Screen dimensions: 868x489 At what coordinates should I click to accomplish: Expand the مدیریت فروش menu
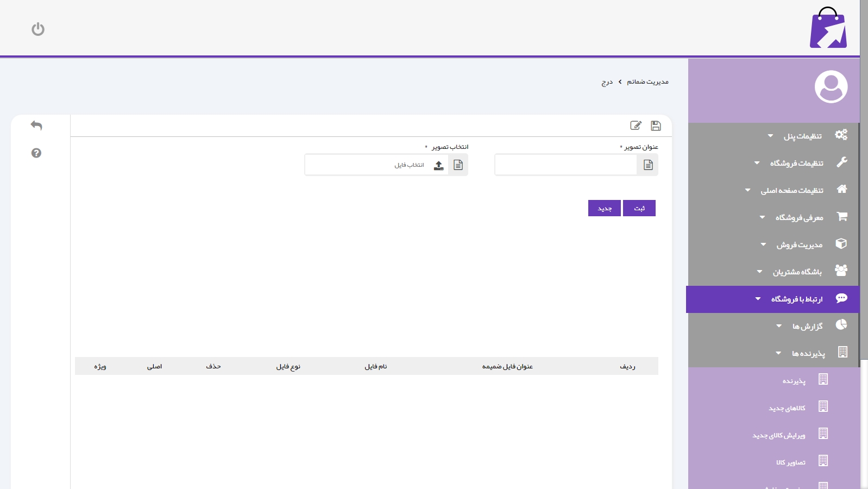coord(799,244)
